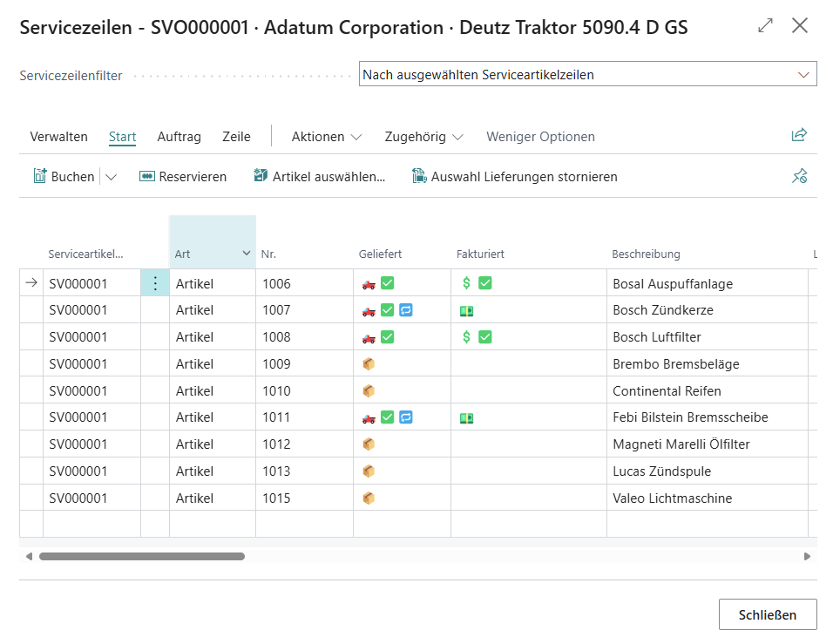Click the package icon in row 1009
833x644 pixels.
tap(369, 364)
